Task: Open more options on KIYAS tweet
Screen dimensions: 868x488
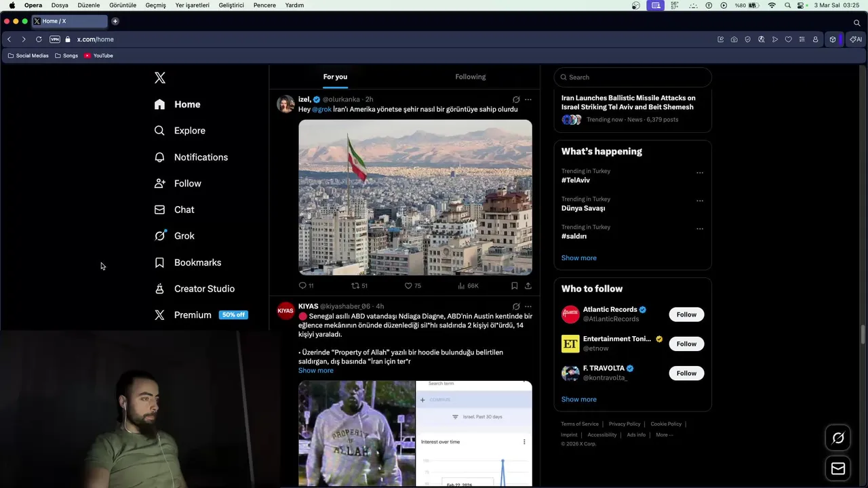Action: coord(528,306)
